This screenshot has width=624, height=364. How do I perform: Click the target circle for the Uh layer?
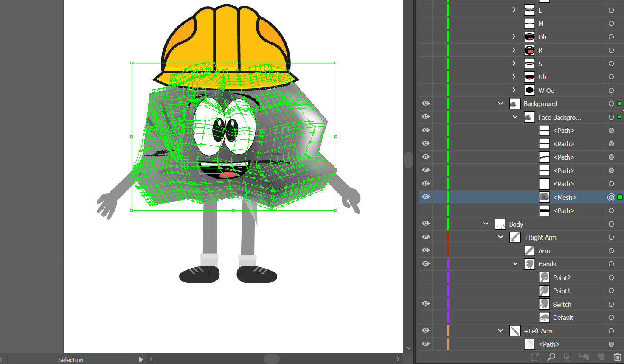click(x=611, y=77)
